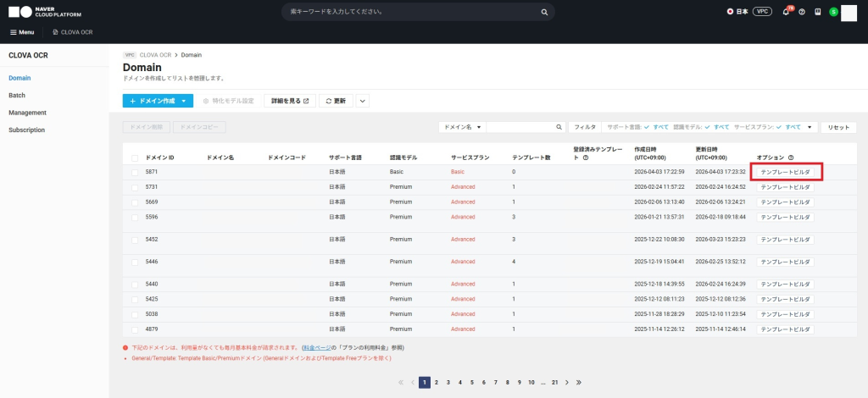This screenshot has width=868, height=398.
Task: Tick the checkbox for domain 5871
Action: click(x=135, y=172)
